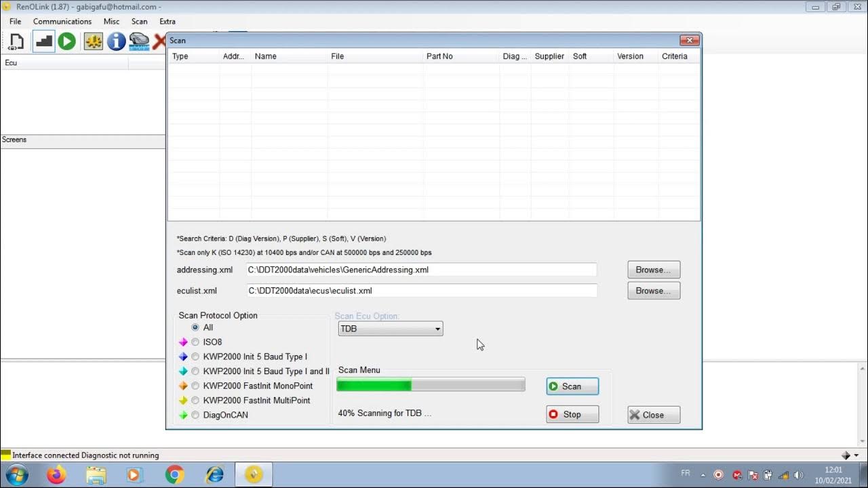
Task: Click the volume speaker tray icon
Action: [799, 475]
